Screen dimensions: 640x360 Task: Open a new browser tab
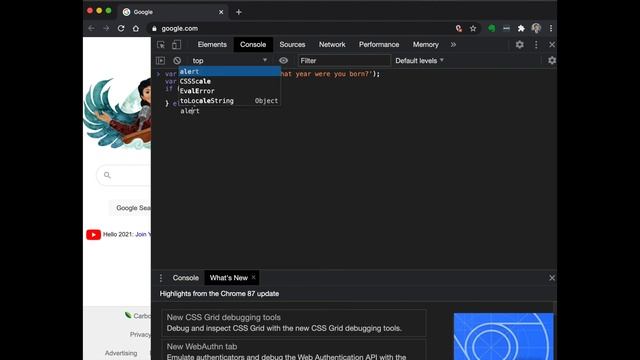coord(239,12)
